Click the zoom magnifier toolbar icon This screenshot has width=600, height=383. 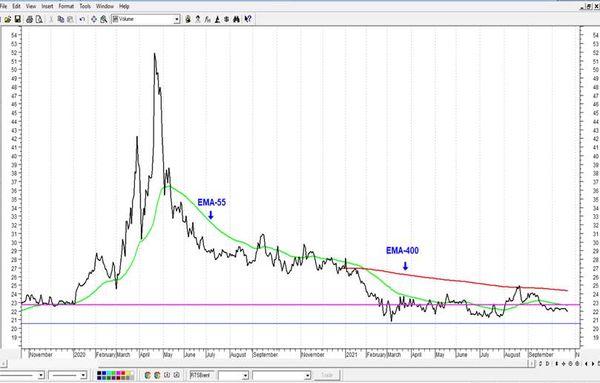pos(104,19)
